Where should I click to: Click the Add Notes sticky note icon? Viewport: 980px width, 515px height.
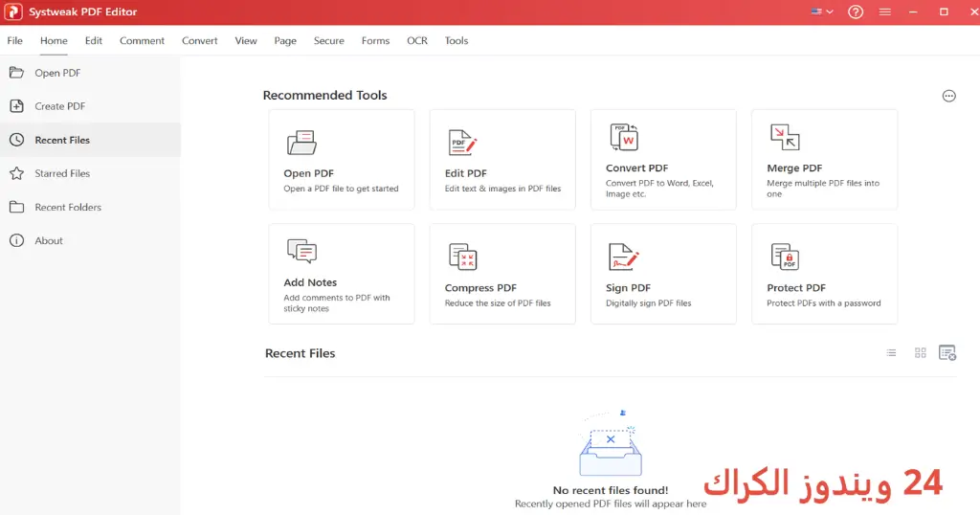click(301, 251)
